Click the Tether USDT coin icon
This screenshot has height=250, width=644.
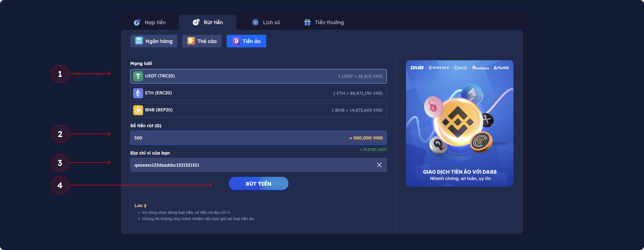click(138, 76)
